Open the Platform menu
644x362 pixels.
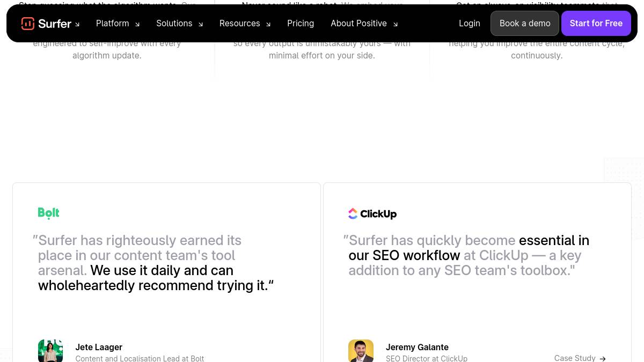point(112,24)
